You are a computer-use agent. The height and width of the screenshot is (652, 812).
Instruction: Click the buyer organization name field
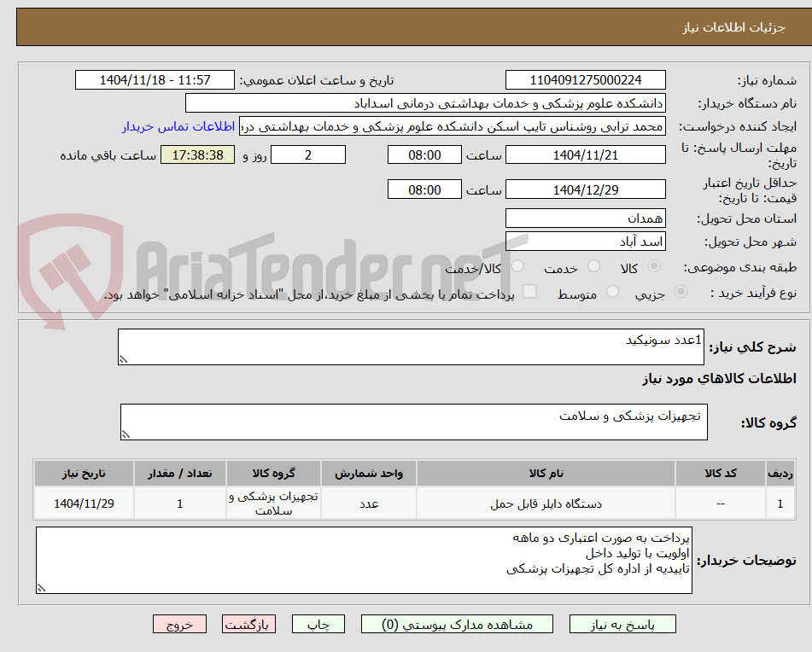[x=425, y=103]
